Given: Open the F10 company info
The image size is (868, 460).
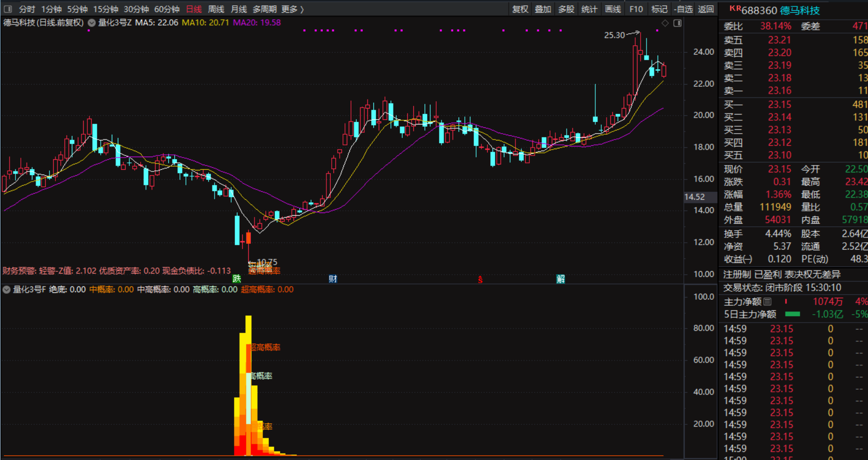Looking at the screenshot, I should point(636,9).
